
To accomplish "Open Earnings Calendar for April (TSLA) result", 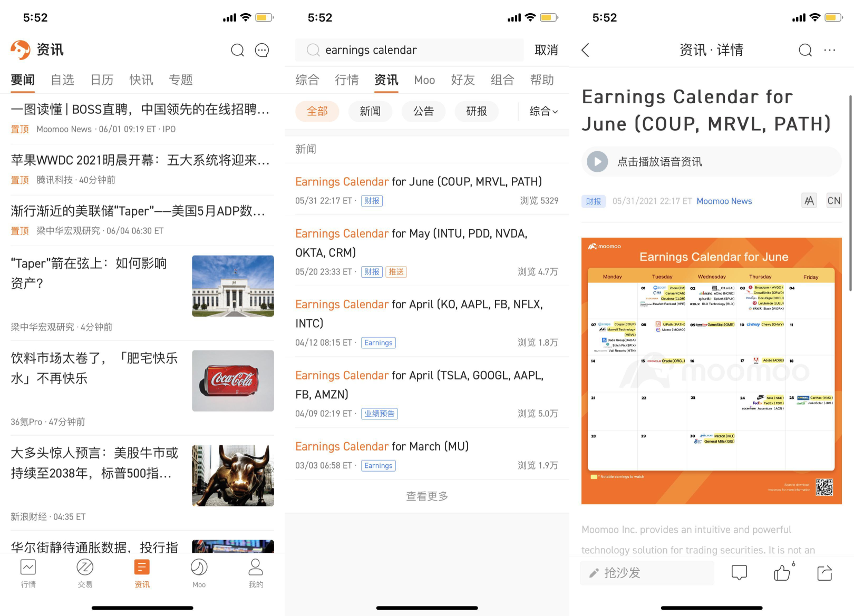I will (427, 393).
